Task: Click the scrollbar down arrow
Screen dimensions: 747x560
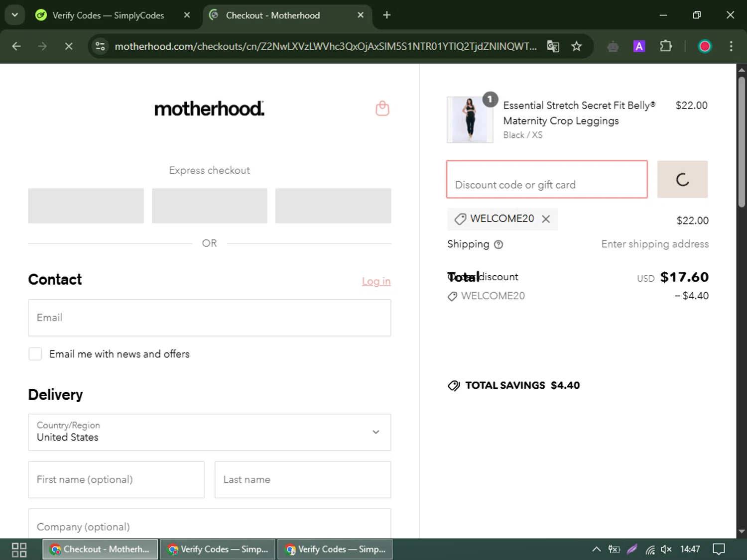Action: coord(742,532)
